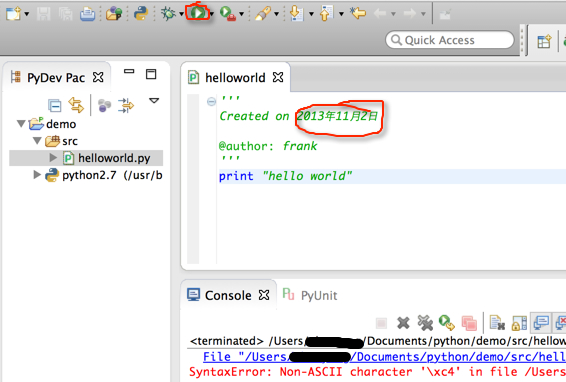Image resolution: width=566 pixels, height=382 pixels.
Task: Click the print "hello world" code line
Action: (285, 176)
